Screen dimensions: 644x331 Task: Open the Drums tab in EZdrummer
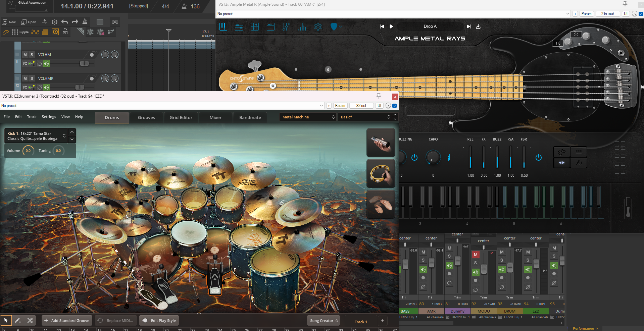point(112,117)
